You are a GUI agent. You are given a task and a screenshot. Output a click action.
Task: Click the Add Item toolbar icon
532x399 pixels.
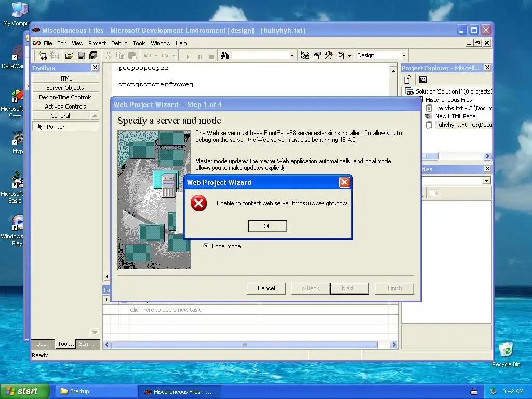pyautogui.click(x=55, y=56)
